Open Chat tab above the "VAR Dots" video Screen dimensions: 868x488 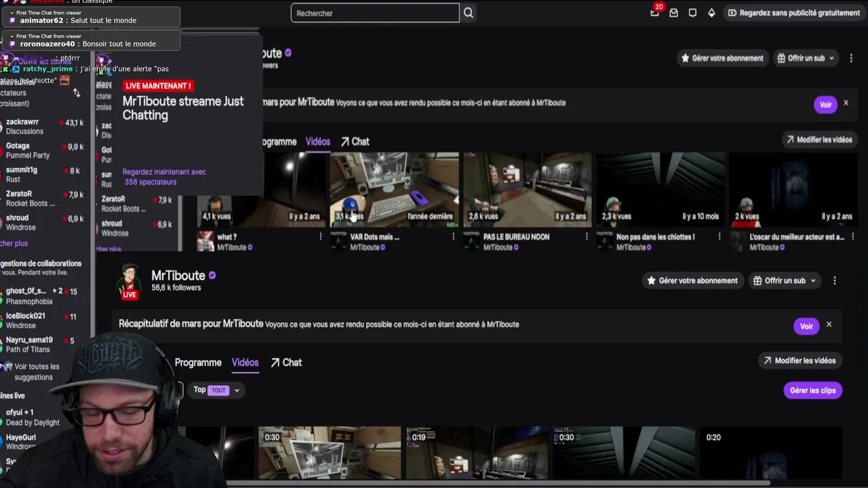pos(355,142)
